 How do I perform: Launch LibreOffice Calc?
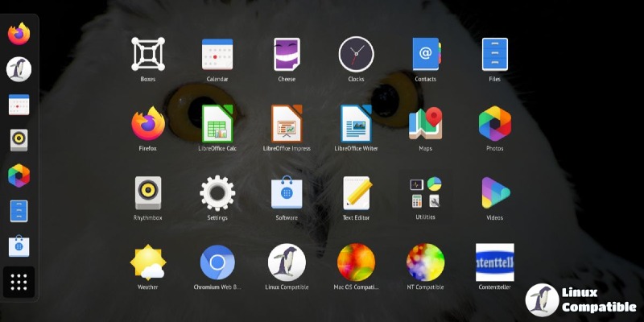217,124
